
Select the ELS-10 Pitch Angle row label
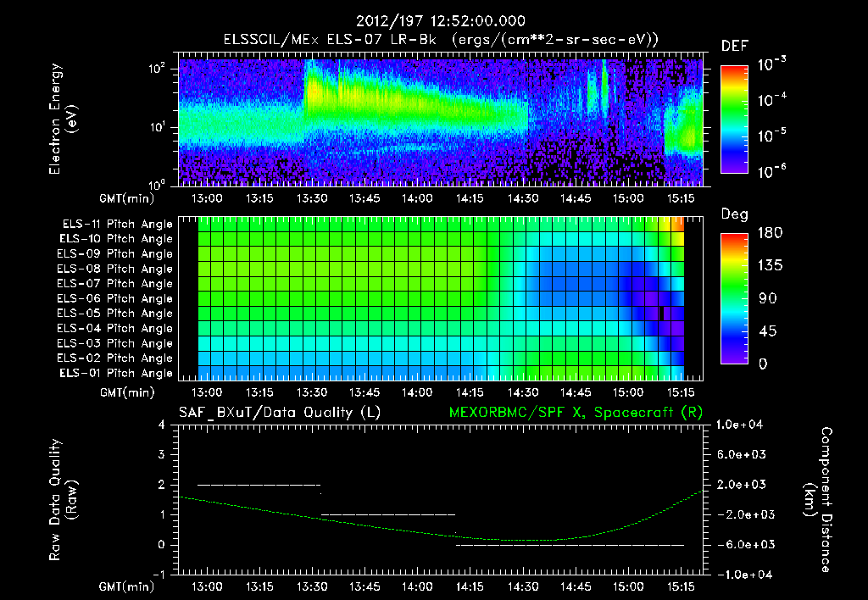pos(116,239)
